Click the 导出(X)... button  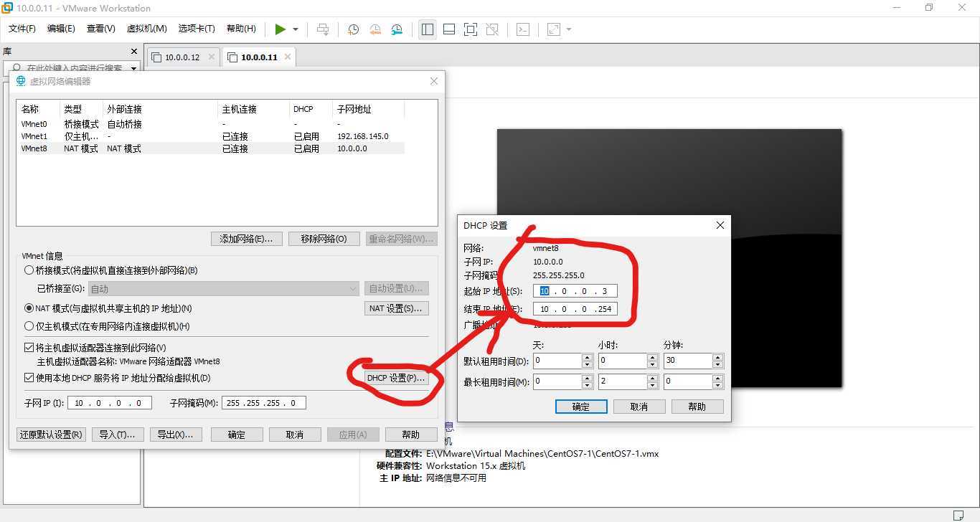(x=176, y=435)
